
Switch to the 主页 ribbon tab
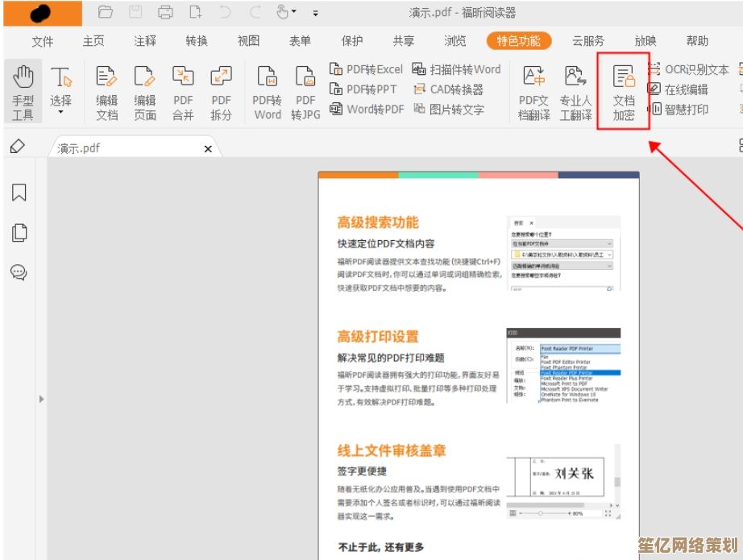(x=93, y=41)
